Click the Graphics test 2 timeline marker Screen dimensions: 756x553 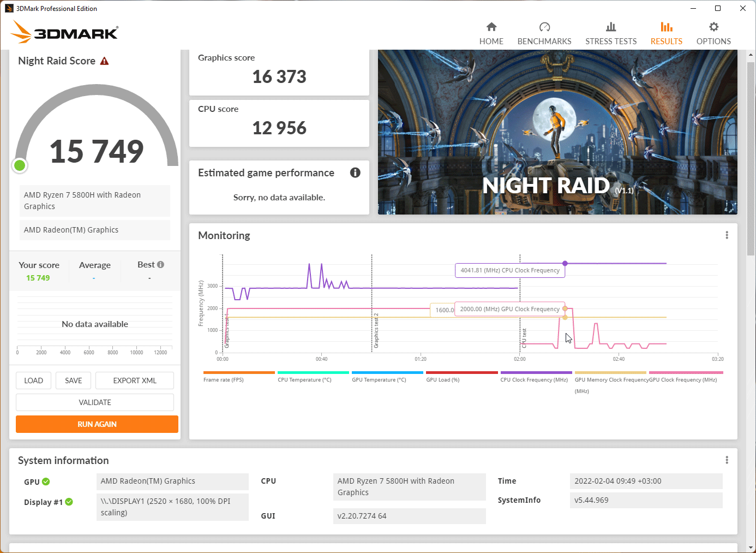[x=376, y=331]
